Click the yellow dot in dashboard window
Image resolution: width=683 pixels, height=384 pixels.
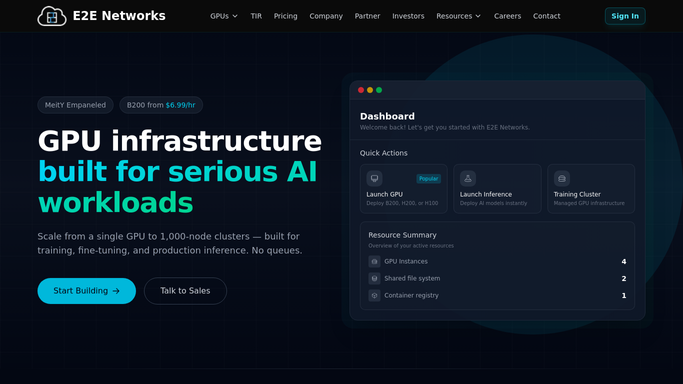(x=370, y=90)
